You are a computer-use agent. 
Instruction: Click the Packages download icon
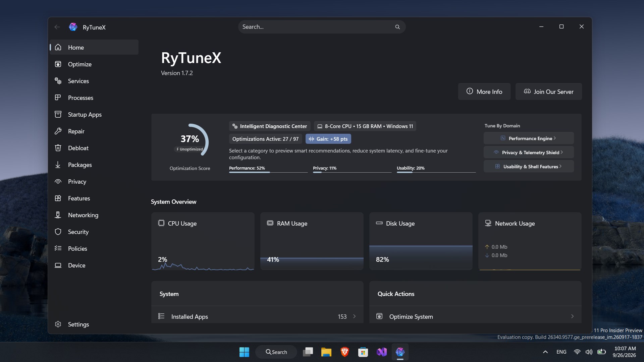coord(58,165)
